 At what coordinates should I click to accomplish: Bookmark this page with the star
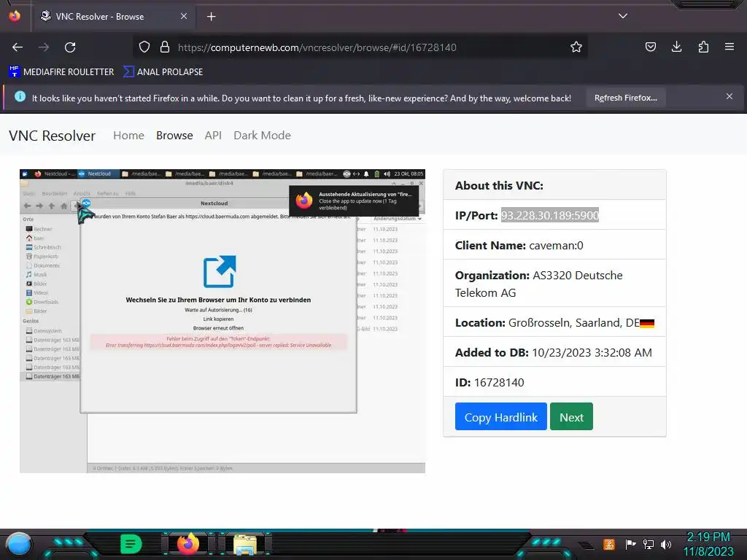(x=576, y=47)
